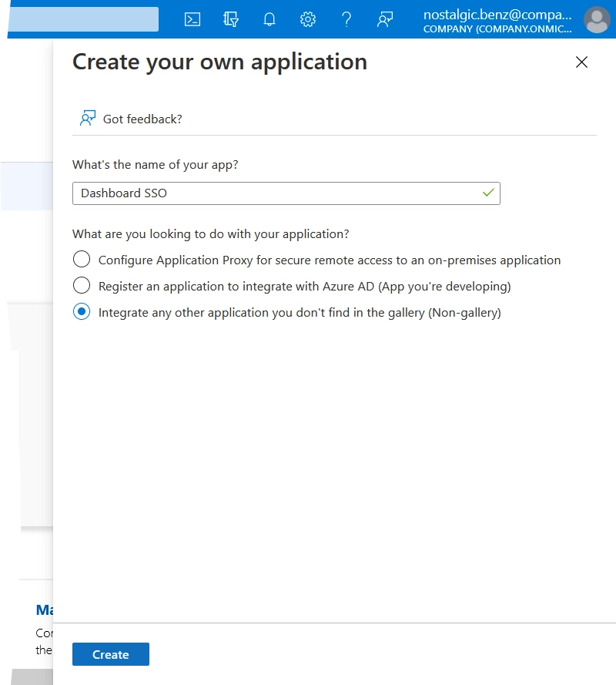The width and height of the screenshot is (616, 685).
Task: Click the portal search box in header
Action: 83,18
